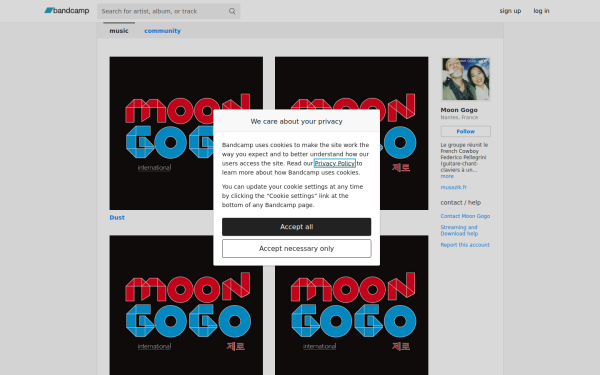Screen dimensions: 600x375
Task: Follow Moon Gogo
Action: (x=465, y=131)
